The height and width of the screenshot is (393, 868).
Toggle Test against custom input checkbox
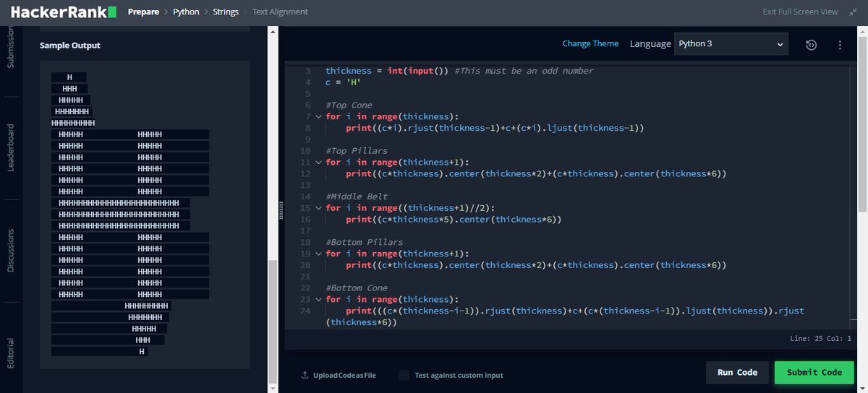(x=404, y=375)
